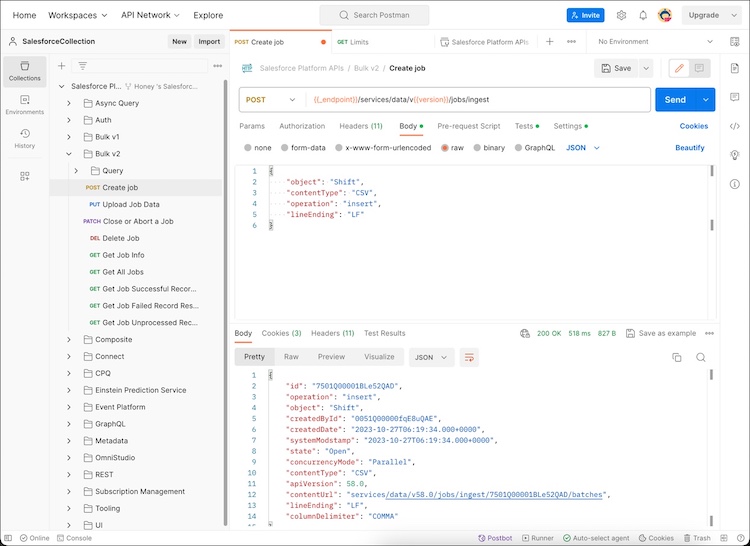Click the filter collections icon
Image resolution: width=750 pixels, height=546 pixels.
[83, 66]
